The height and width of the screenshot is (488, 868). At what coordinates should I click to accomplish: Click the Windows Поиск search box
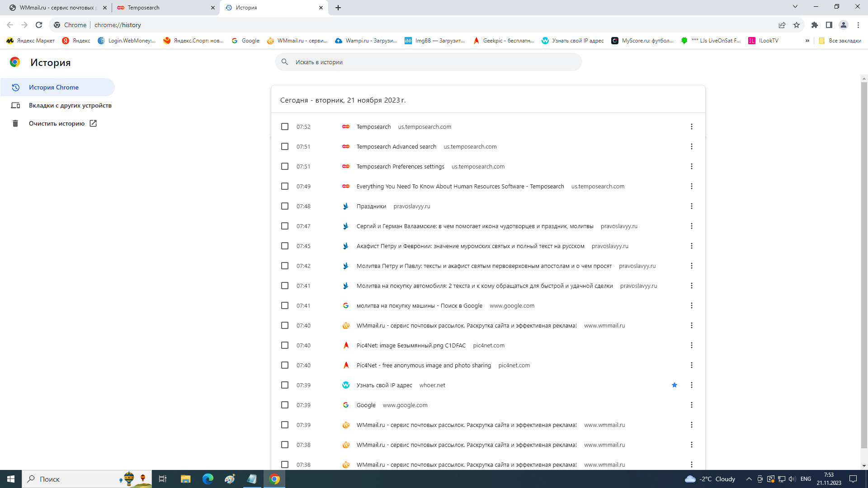pos(86,479)
